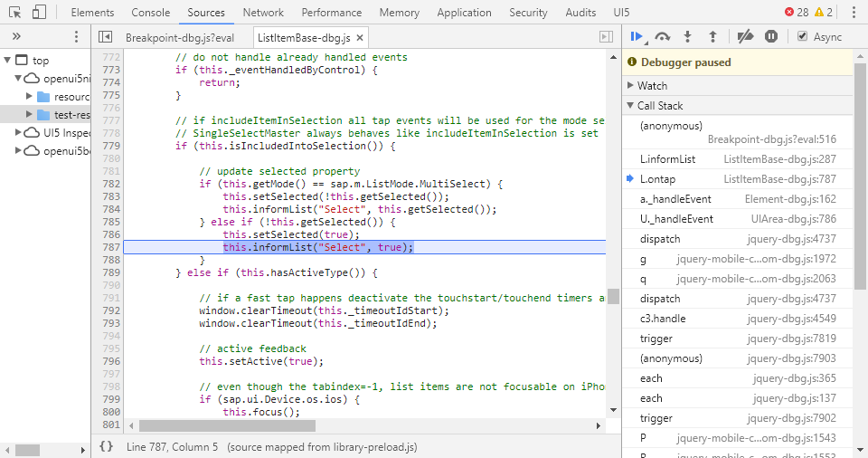Pretty print the source with braces icon
Screen dimensions: 868x458
107,446
